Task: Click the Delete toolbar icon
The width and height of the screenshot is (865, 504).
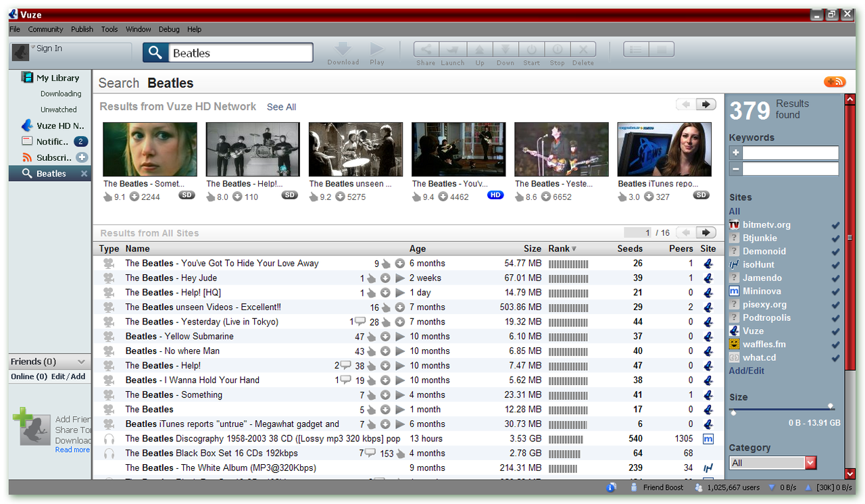Action: pos(583,49)
